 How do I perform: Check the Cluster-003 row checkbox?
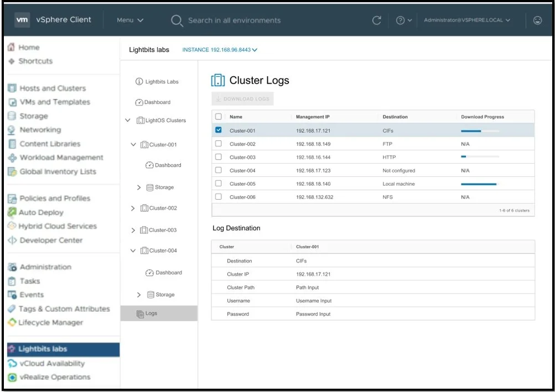[219, 156]
